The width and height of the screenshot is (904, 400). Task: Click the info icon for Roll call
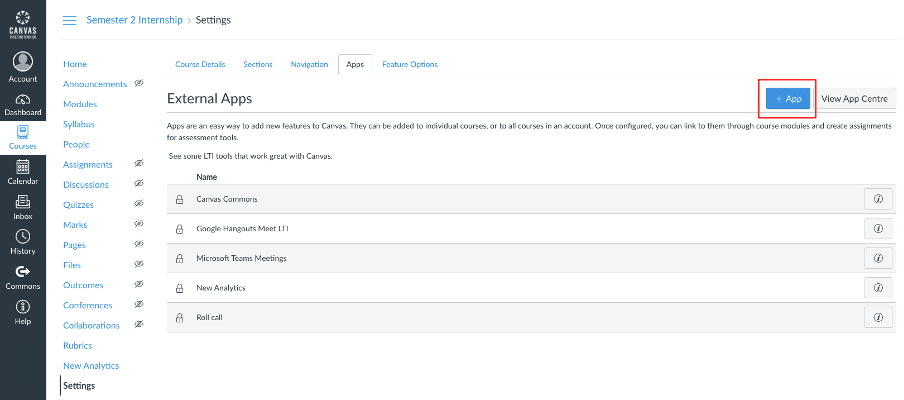click(877, 317)
